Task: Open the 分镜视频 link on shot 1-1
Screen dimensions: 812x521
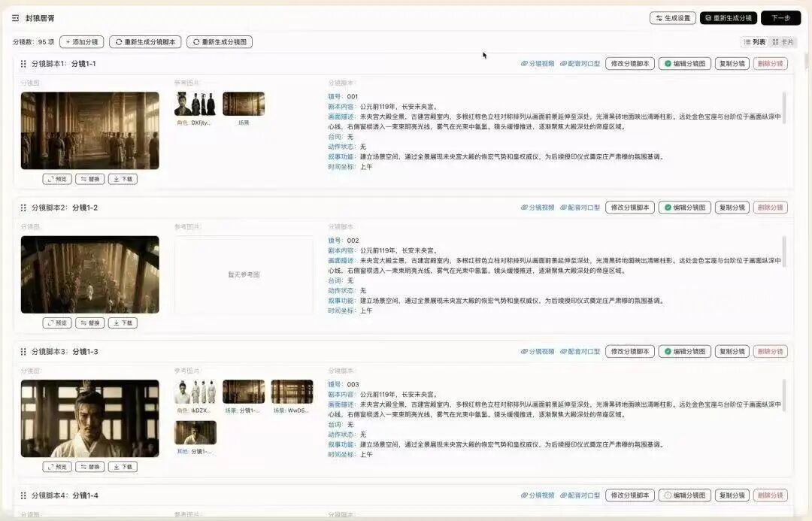Action: [x=540, y=63]
